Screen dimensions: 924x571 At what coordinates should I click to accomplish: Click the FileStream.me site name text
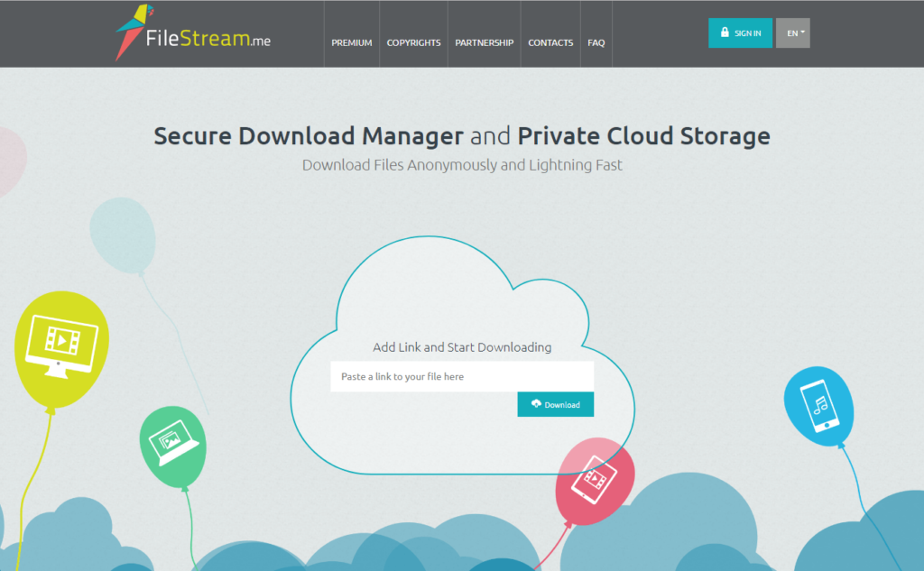pyautogui.click(x=208, y=39)
